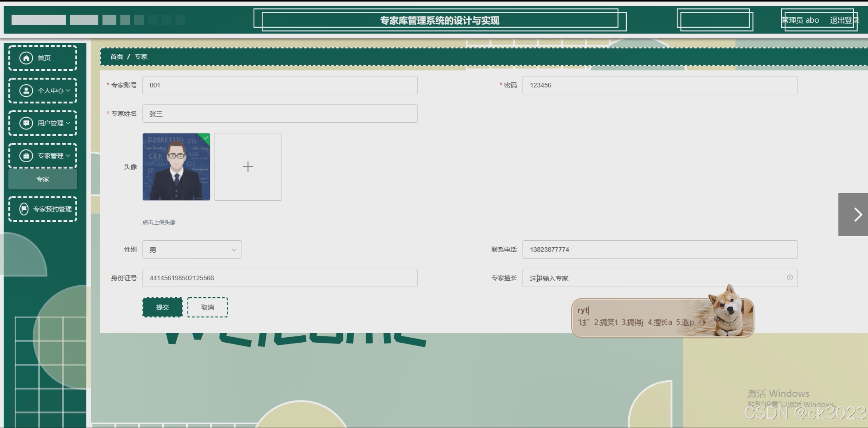Select the 专家 submenu item
The height and width of the screenshot is (428, 868).
pyautogui.click(x=43, y=179)
